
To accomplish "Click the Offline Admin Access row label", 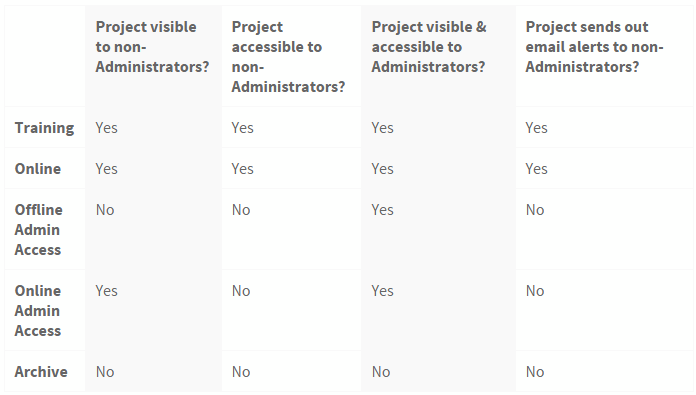I will pyautogui.click(x=39, y=229).
